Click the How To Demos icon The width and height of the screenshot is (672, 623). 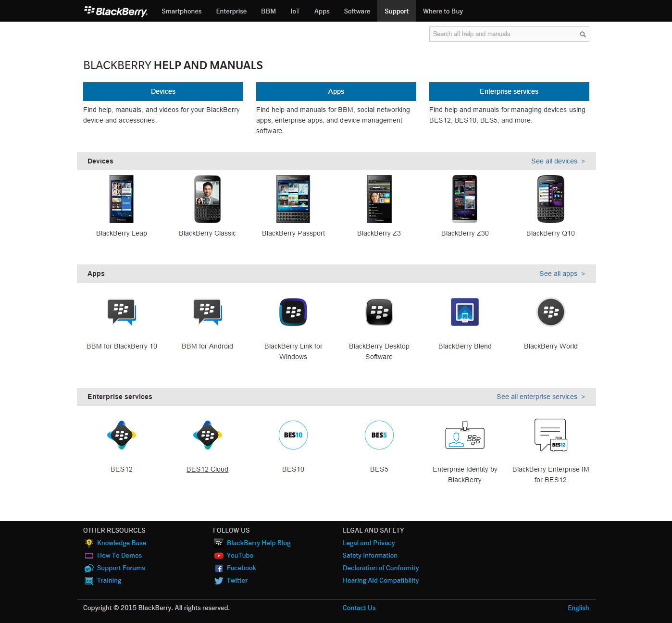(x=89, y=555)
